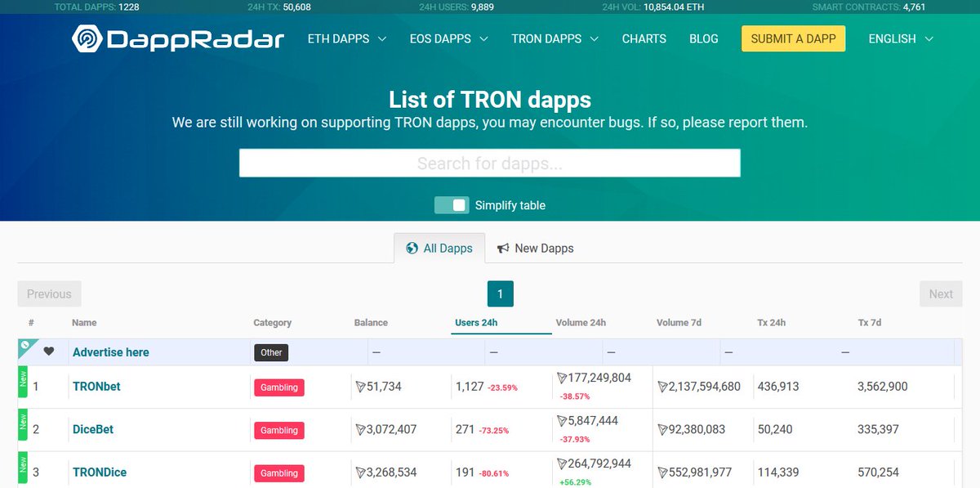Click the New badge beside TRONDice

click(x=23, y=467)
